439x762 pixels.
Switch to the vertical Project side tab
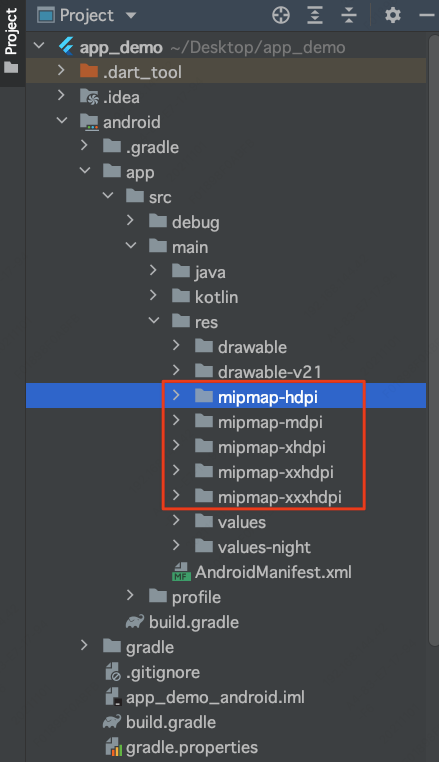point(11,43)
